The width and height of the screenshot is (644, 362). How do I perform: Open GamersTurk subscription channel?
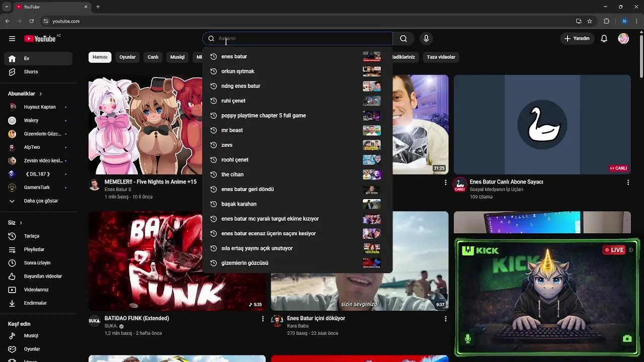pyautogui.click(x=38, y=188)
